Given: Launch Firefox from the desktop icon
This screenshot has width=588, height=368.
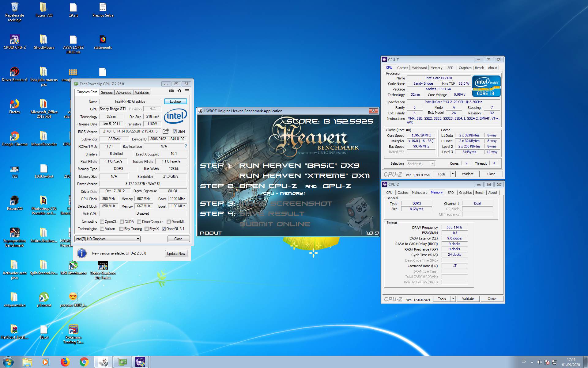Looking at the screenshot, I should click(x=14, y=106).
